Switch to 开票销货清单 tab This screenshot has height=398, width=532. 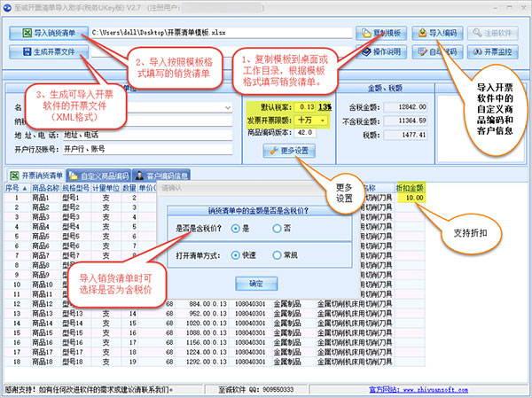[x=36, y=176]
